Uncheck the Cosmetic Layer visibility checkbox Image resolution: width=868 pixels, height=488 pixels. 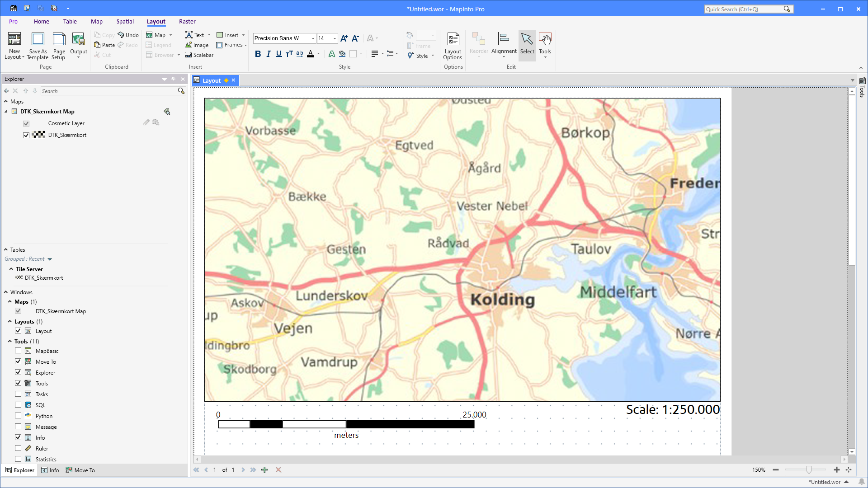pyautogui.click(x=26, y=123)
